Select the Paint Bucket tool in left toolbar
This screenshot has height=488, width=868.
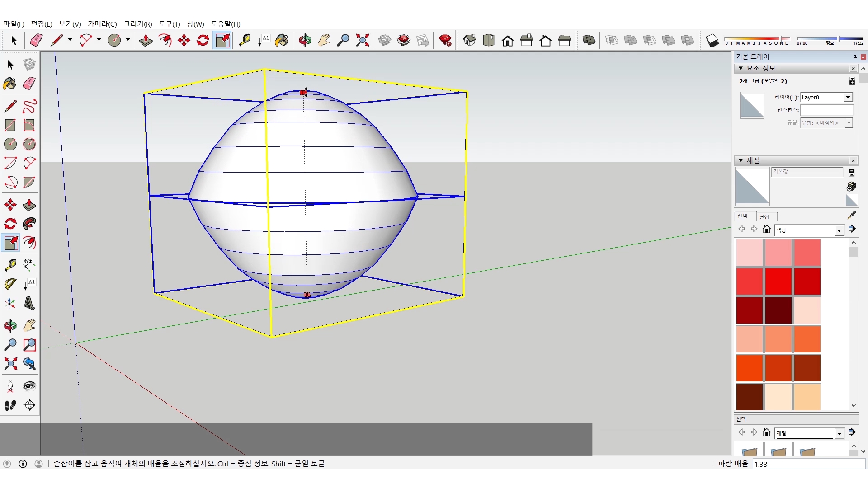coord(9,84)
